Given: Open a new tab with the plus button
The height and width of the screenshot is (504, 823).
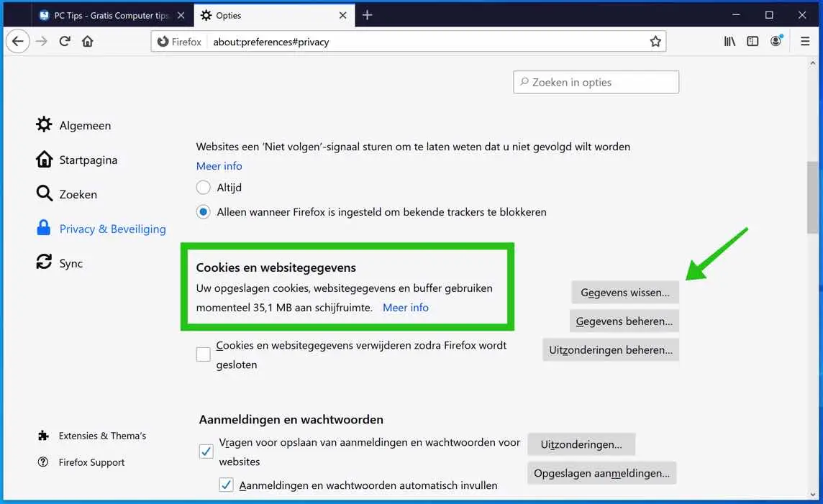Looking at the screenshot, I should [x=368, y=15].
